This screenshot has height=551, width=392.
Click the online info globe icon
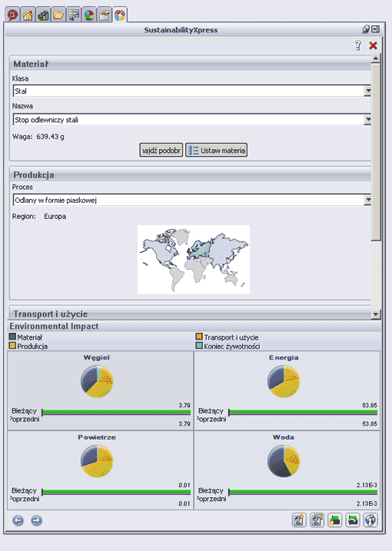[x=370, y=520]
